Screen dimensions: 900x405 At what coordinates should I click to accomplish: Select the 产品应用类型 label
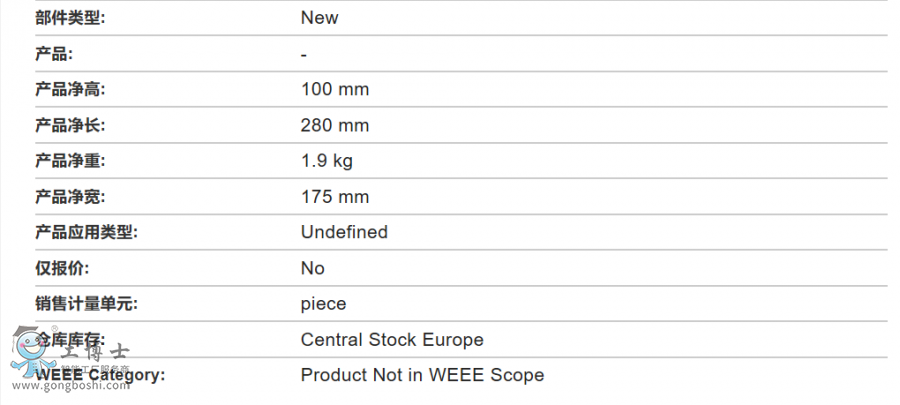coord(87,232)
